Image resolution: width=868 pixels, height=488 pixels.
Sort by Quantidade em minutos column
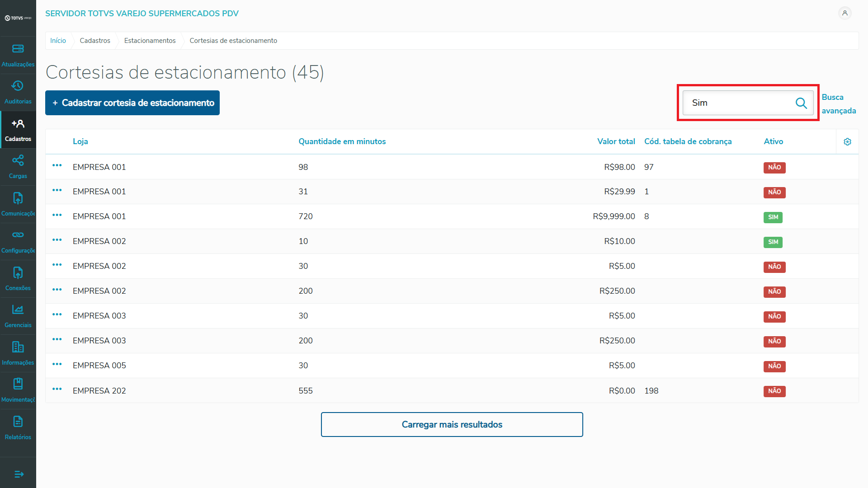[x=342, y=141]
